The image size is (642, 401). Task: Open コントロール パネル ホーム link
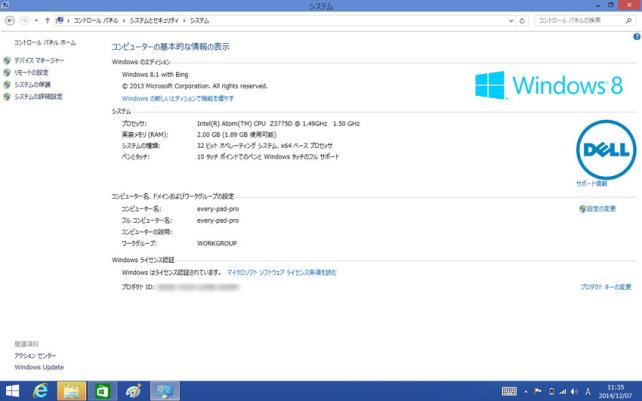(45, 43)
